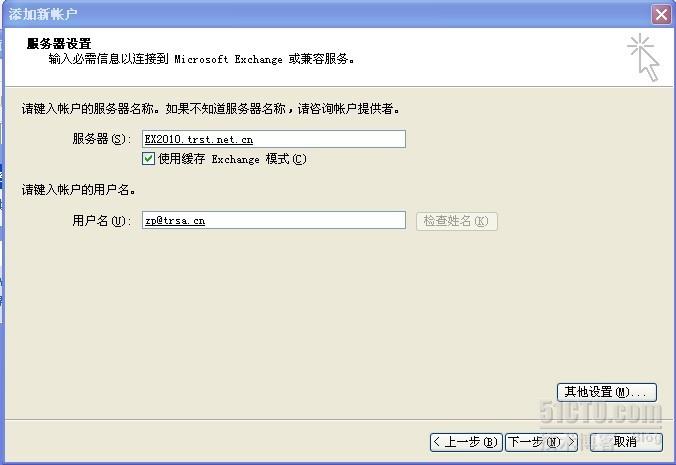676x465 pixels.
Task: Click the Microsoft Exchange connection description text
Action: (201, 59)
